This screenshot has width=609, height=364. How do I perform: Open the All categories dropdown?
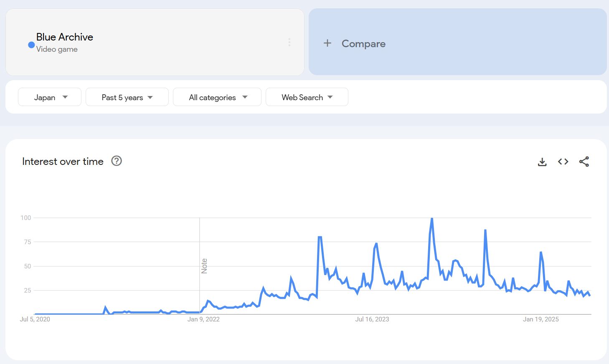[217, 97]
